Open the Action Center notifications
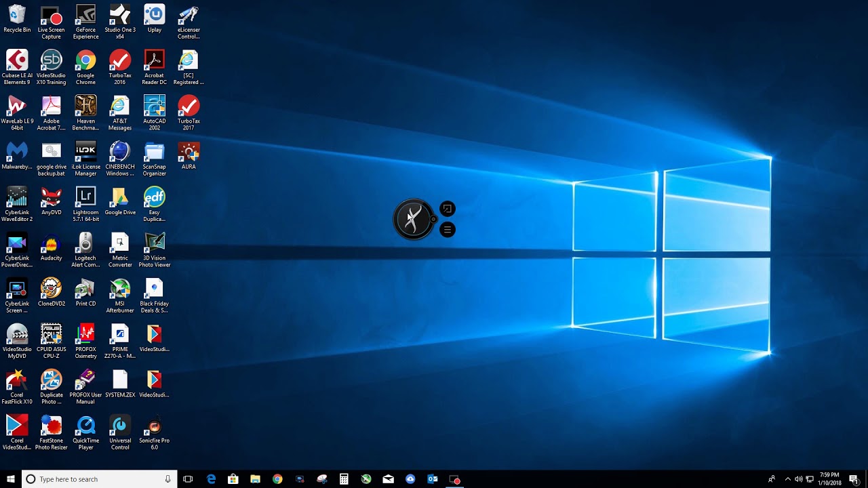 pyautogui.click(x=854, y=479)
